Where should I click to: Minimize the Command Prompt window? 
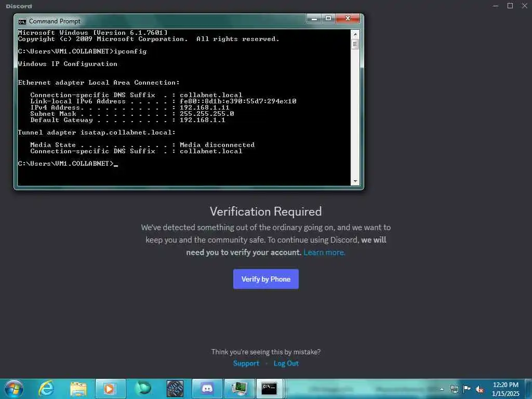tap(314, 18)
